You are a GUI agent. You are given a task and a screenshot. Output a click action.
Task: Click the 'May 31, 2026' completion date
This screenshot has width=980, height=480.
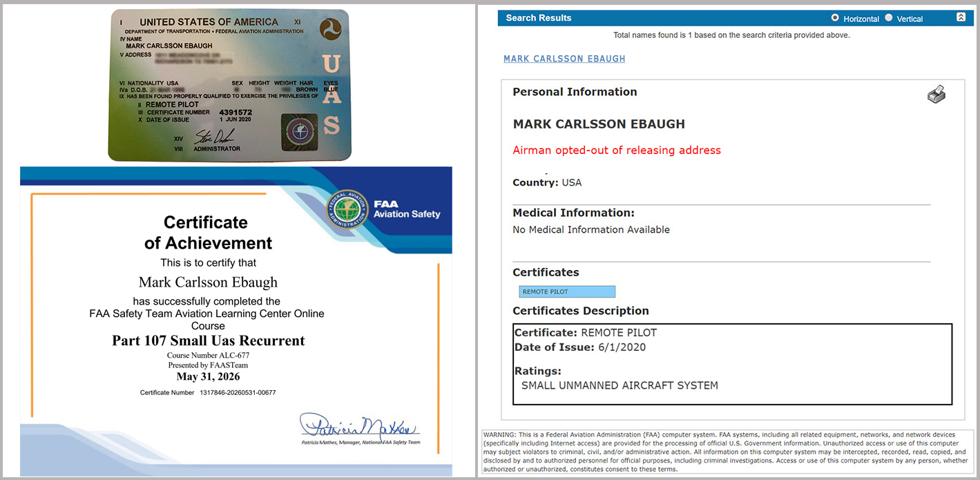coord(208,376)
